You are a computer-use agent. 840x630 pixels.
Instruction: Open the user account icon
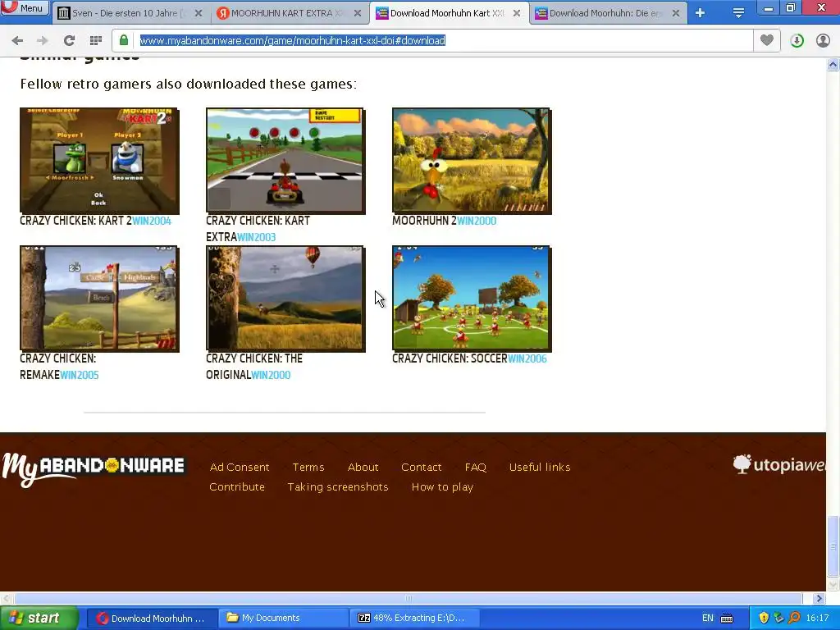(823, 41)
